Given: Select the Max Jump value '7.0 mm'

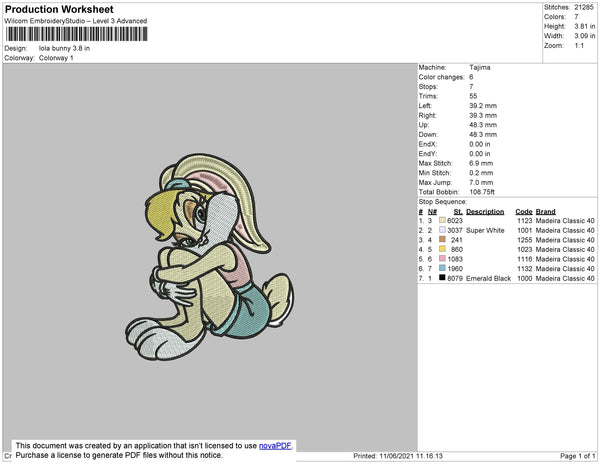Looking at the screenshot, I should [481, 182].
